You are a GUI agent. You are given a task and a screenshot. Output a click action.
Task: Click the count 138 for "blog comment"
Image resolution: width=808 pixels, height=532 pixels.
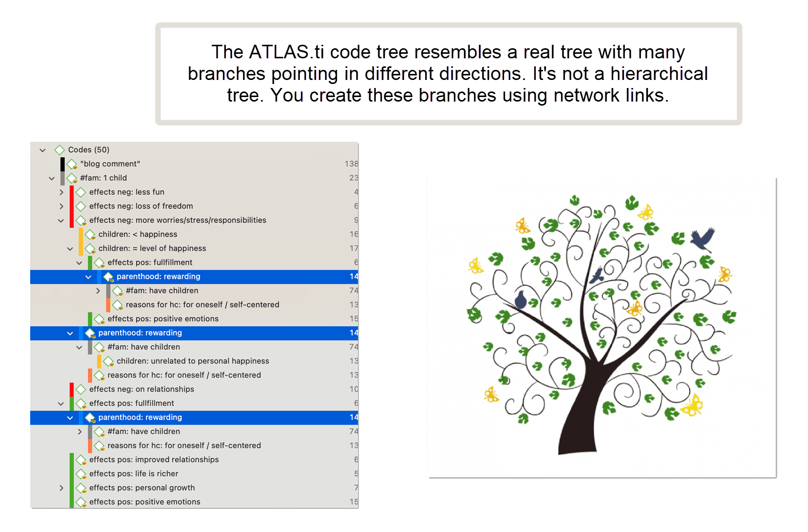351,164
